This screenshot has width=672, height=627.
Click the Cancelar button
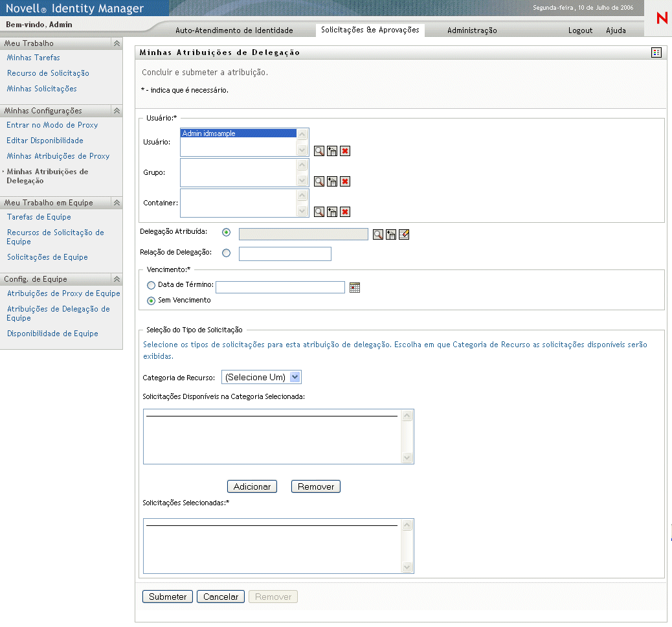click(x=221, y=597)
